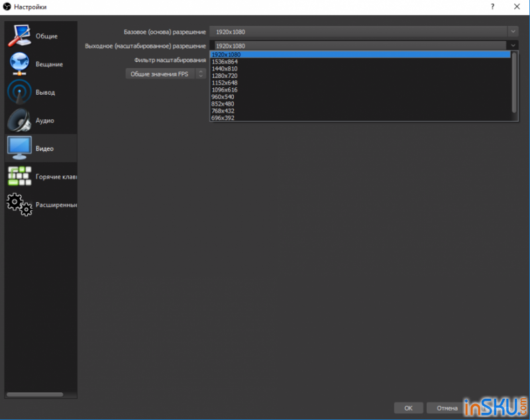Switch to the Вывод section label
The width and height of the screenshot is (530, 420).
pos(45,92)
